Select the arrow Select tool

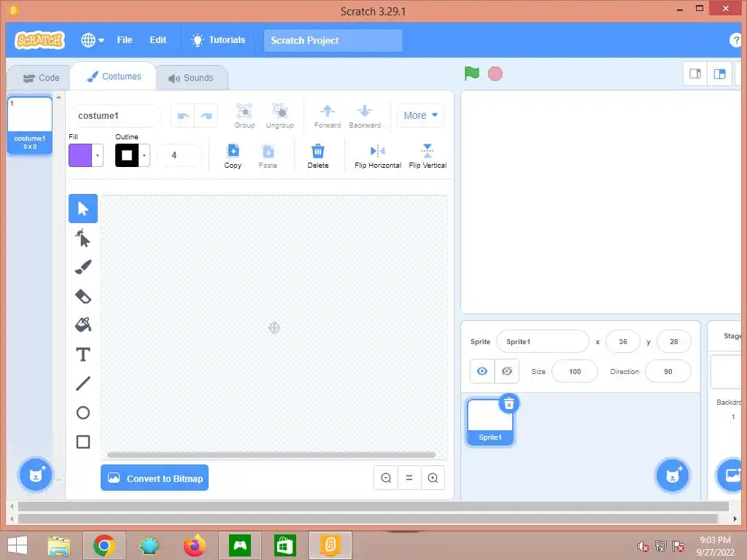[83, 209]
